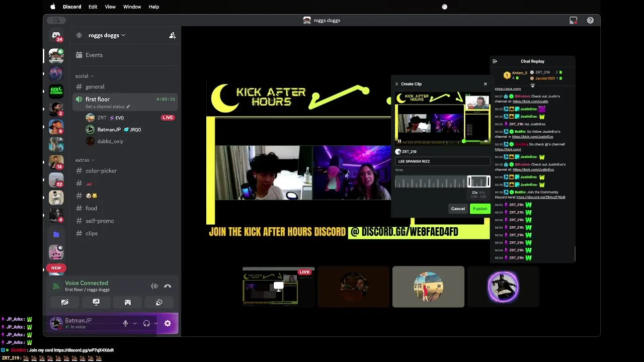This screenshot has height=362, width=644.
Task: Expand roggs doggs server menu
Action: (107, 35)
